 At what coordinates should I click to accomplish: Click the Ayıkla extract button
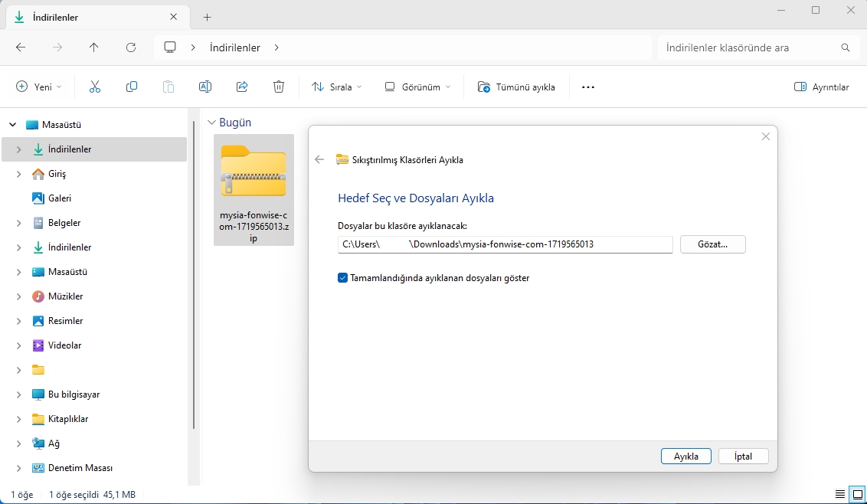(686, 457)
